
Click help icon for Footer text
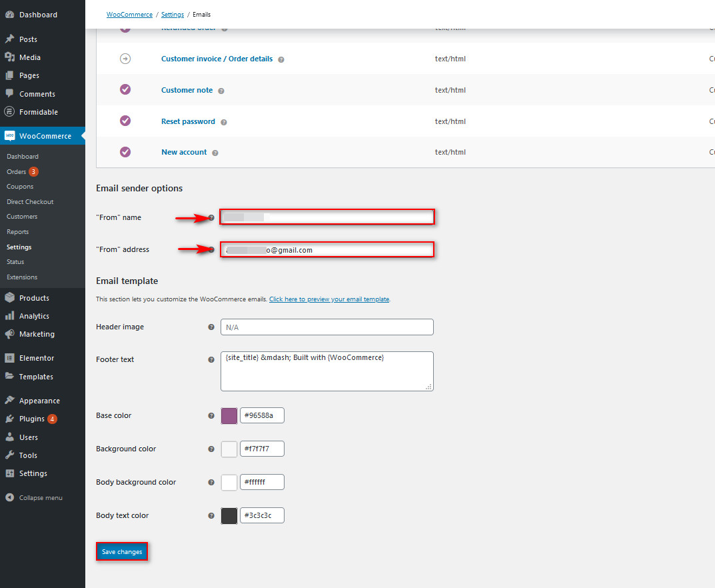point(211,360)
